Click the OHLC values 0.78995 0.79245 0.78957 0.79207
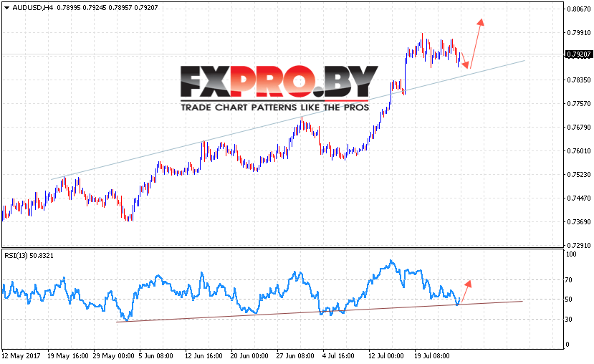594x364 pixels. (x=107, y=8)
